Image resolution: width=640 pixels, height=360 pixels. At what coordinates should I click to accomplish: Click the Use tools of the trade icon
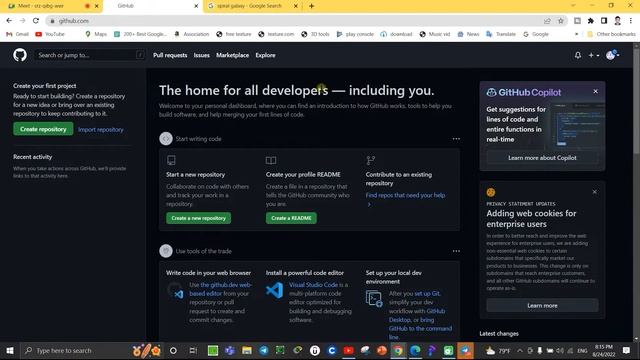point(166,251)
